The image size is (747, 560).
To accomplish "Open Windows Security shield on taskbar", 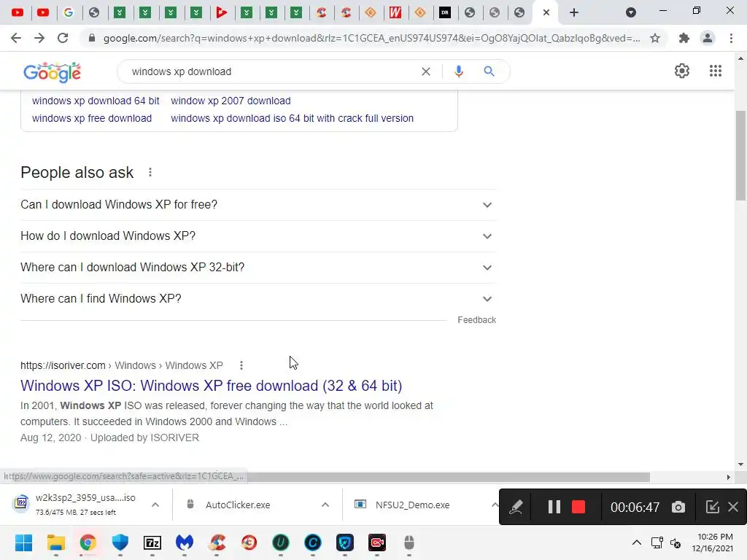I will tap(120, 542).
